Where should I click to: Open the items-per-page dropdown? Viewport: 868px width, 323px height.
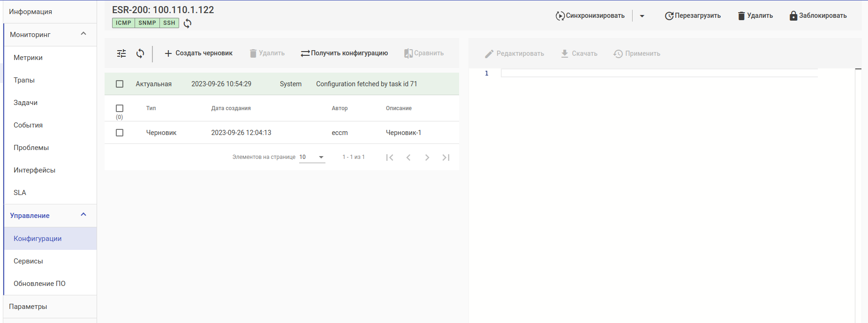point(312,157)
